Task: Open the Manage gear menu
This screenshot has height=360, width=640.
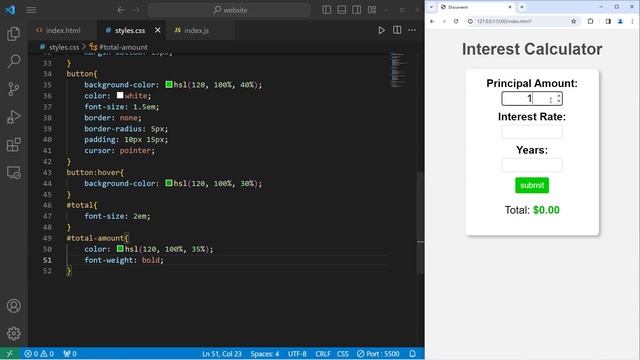Action: (13, 333)
